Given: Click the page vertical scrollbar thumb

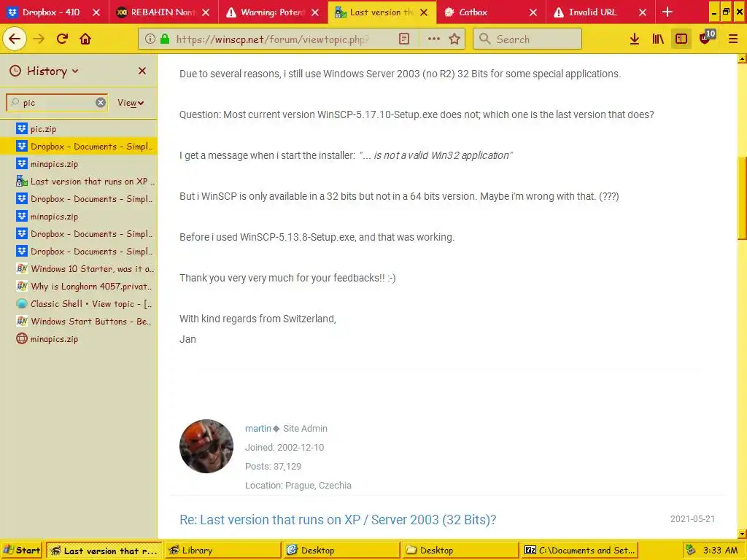Looking at the screenshot, I should click(742, 198).
